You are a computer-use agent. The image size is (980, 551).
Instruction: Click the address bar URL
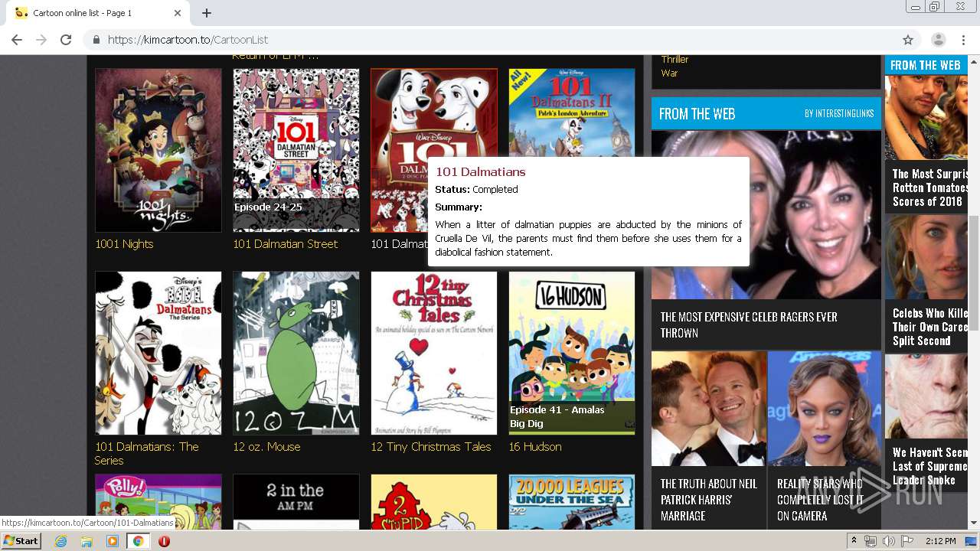pyautogui.click(x=188, y=40)
